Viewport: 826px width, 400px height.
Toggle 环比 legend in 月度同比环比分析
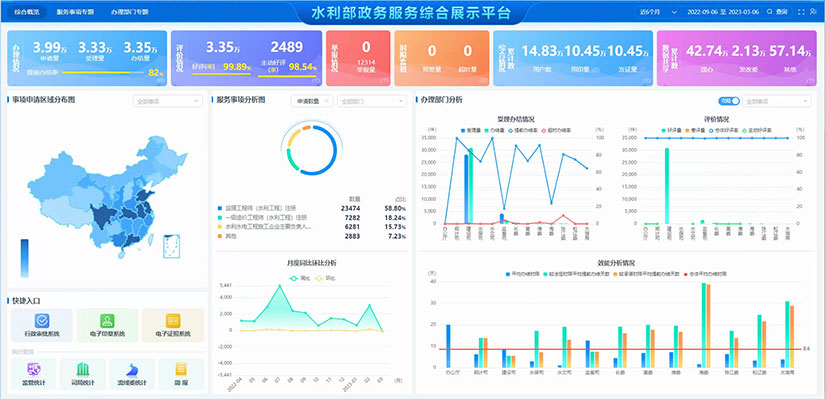coord(325,278)
